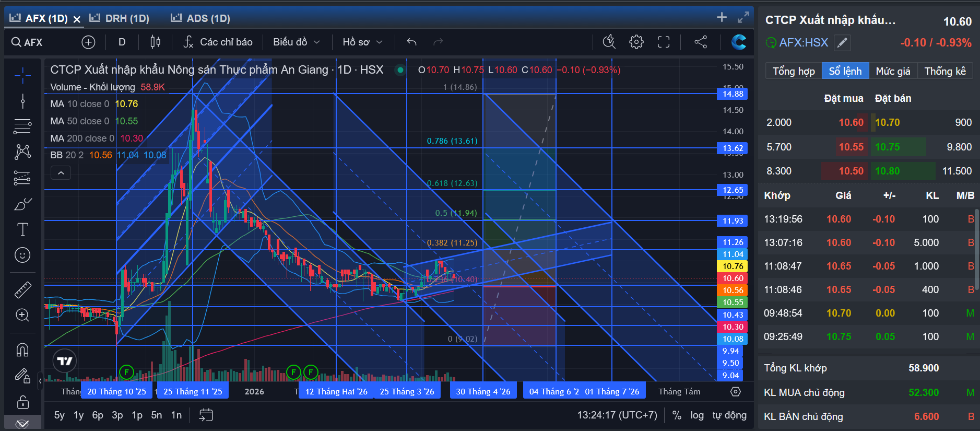Toggle magnet mode for drawings
The width and height of the screenshot is (980, 431).
point(22,350)
